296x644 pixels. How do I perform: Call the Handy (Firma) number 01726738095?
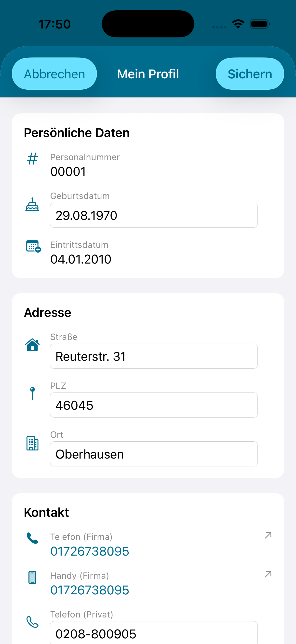pos(90,590)
